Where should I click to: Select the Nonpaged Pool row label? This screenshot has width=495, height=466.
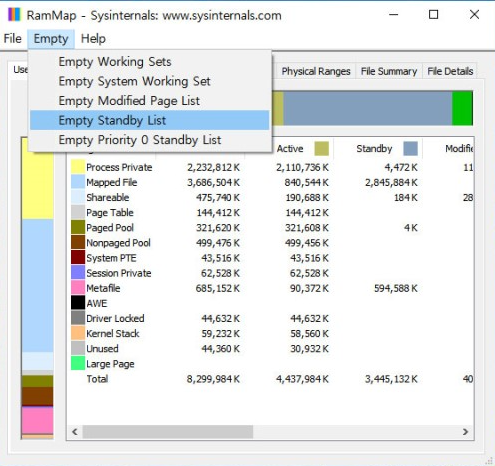click(x=118, y=243)
